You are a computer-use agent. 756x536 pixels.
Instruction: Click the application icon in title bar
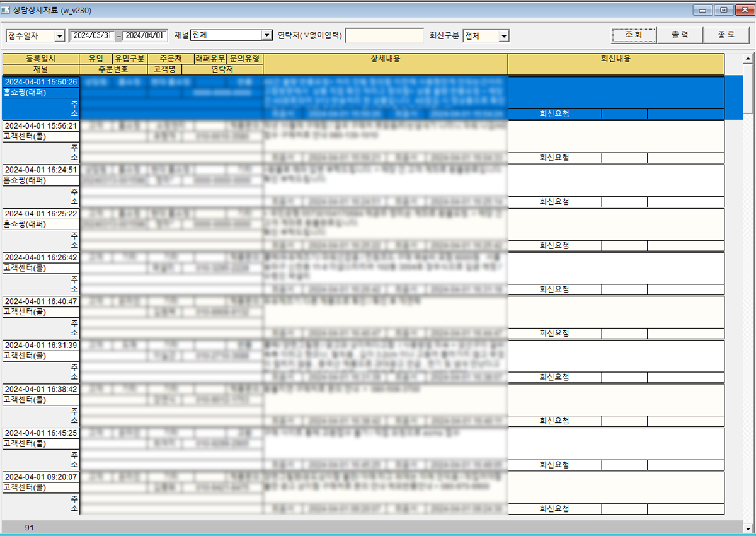click(6, 10)
